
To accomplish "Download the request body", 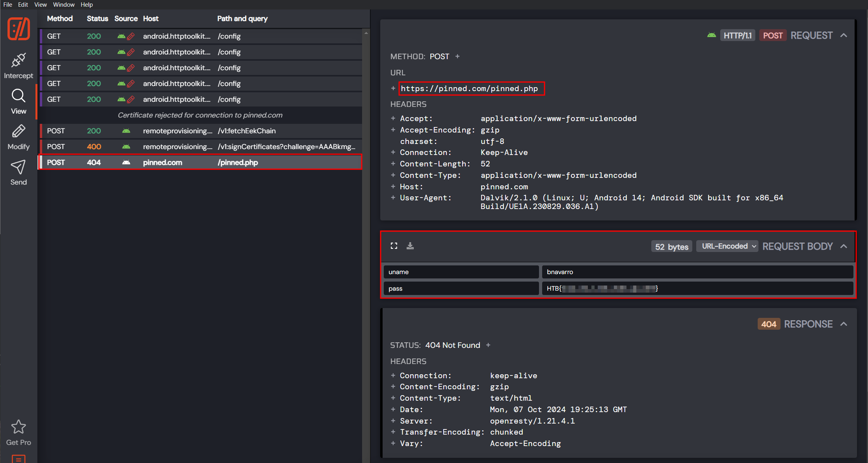I will point(410,246).
